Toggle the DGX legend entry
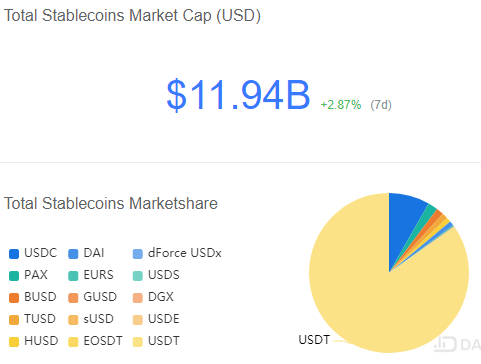Viewport: 481px width, 364px height. coord(153,297)
